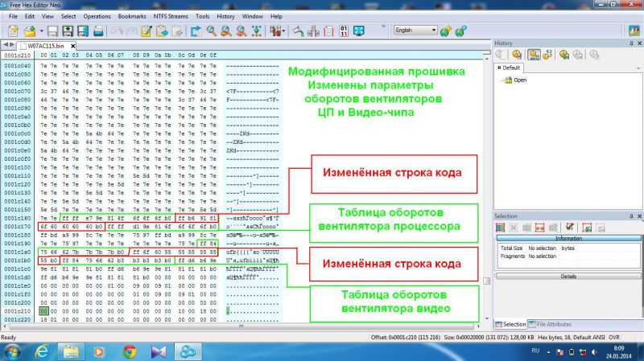Image resolution: width=644 pixels, height=361 pixels.
Task: Select the W07AC115.bin document tab
Action: [45, 46]
